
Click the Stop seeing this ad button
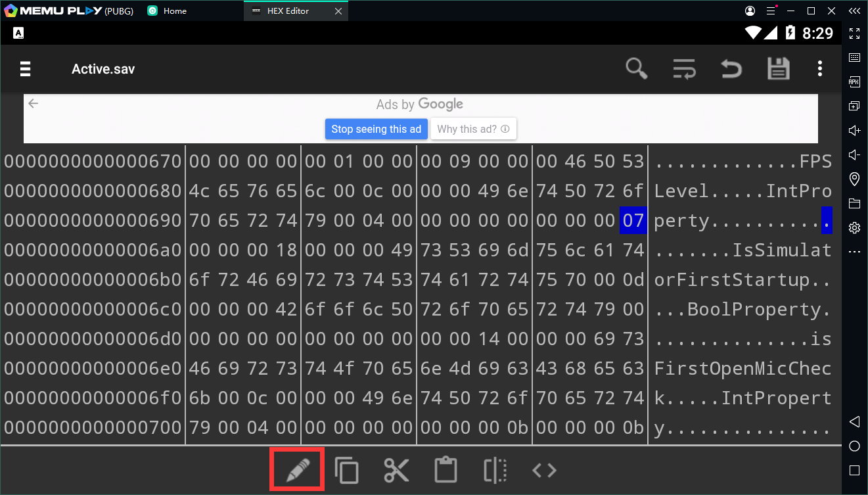(x=376, y=129)
